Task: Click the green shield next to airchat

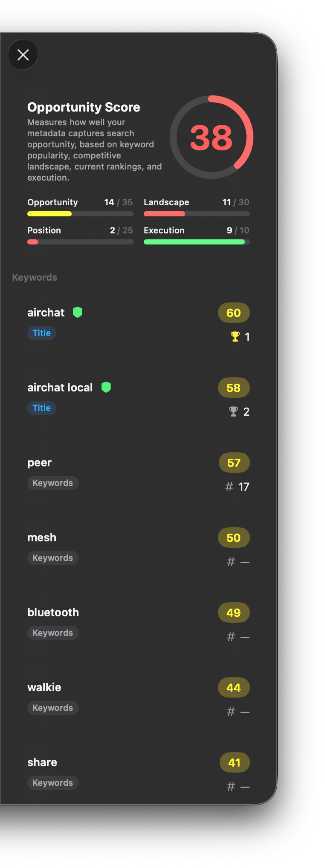Action: click(77, 312)
